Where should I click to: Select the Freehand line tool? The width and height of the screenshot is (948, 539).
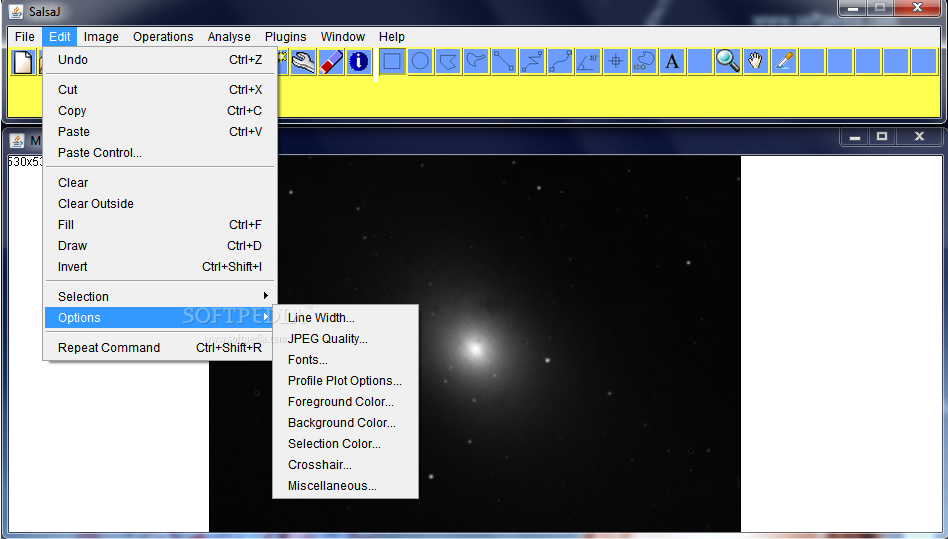pyautogui.click(x=560, y=62)
